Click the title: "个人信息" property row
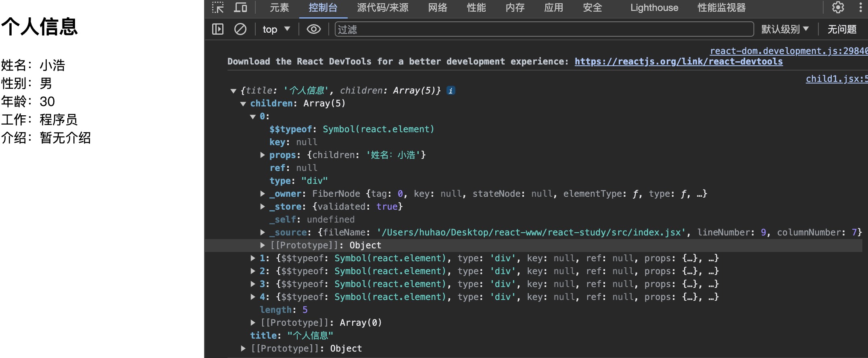 [x=292, y=335]
